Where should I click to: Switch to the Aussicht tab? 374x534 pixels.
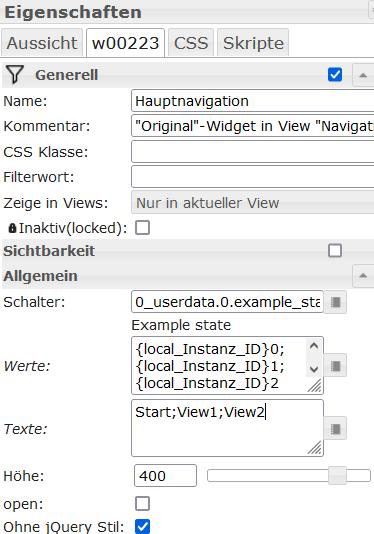42,43
